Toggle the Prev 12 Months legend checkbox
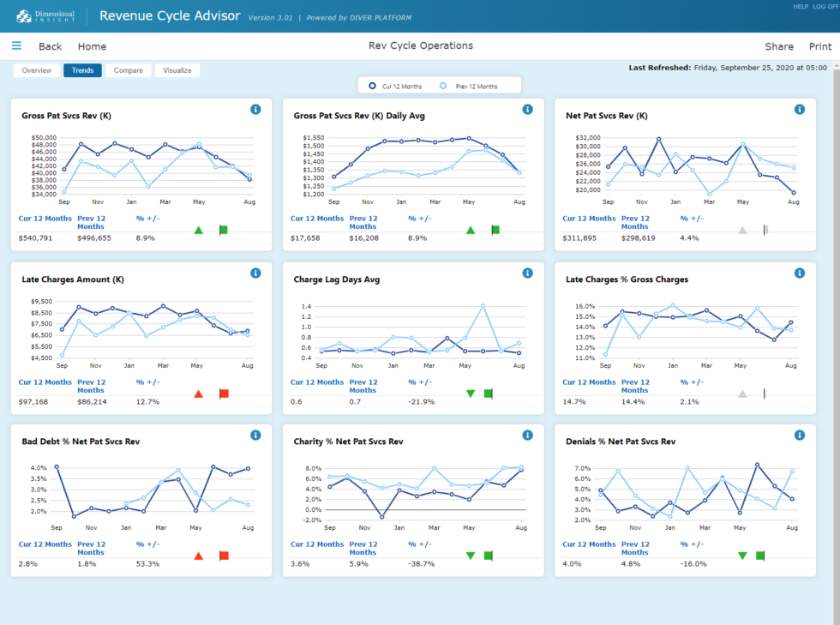840x625 pixels. pos(443,85)
